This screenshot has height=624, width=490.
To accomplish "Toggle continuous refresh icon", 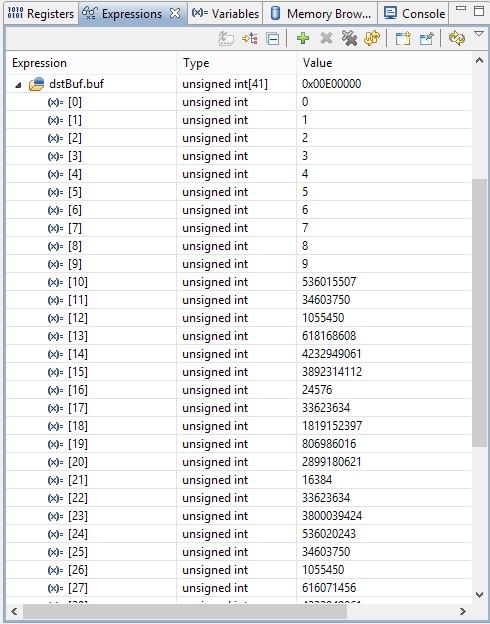I will 457,38.
